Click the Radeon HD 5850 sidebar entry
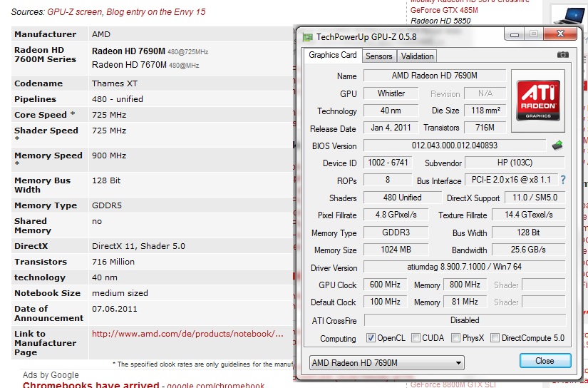 (x=440, y=21)
